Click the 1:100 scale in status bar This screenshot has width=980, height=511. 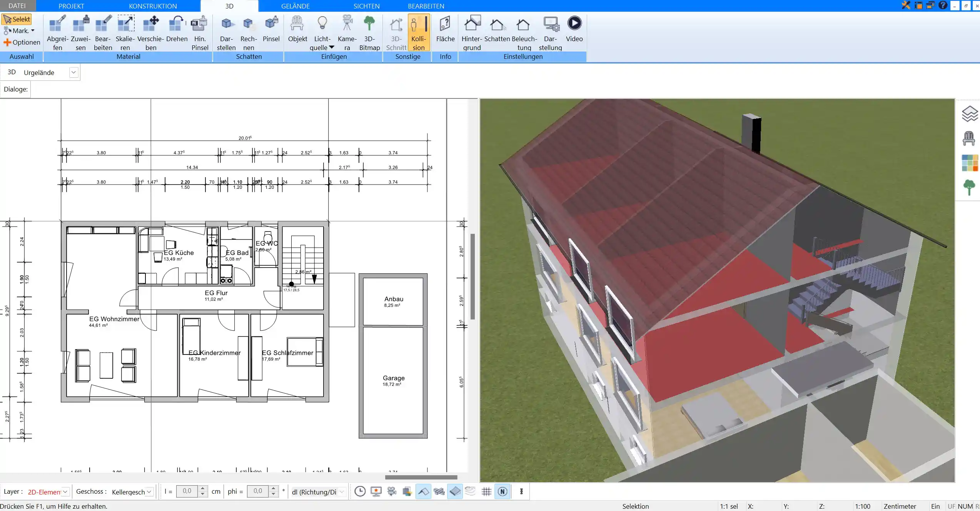(x=862, y=506)
